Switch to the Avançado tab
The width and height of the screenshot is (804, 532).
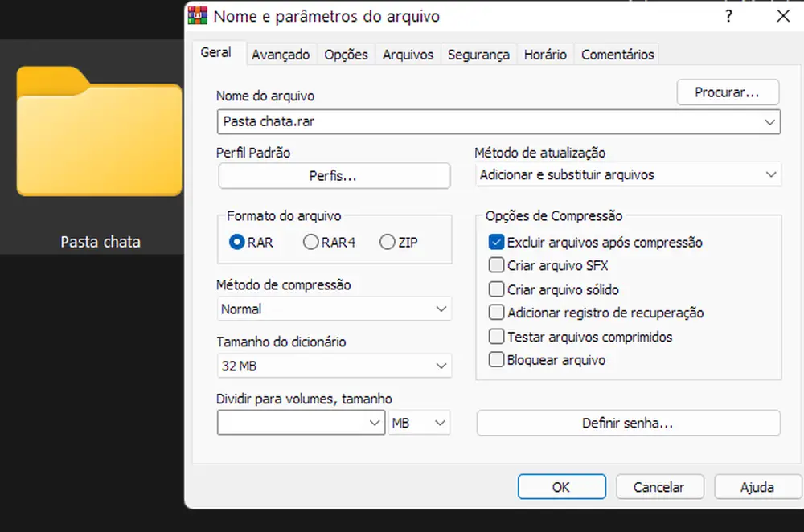click(281, 54)
